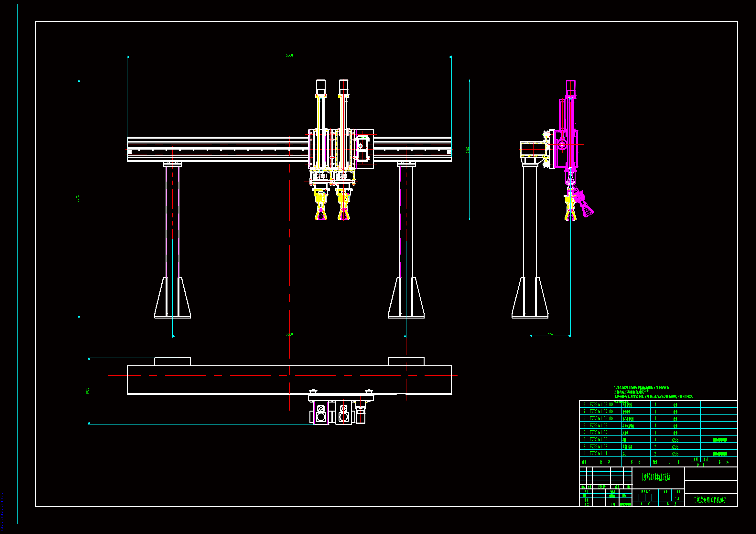
Task: Select the green technical notes text block
Action: point(653,394)
